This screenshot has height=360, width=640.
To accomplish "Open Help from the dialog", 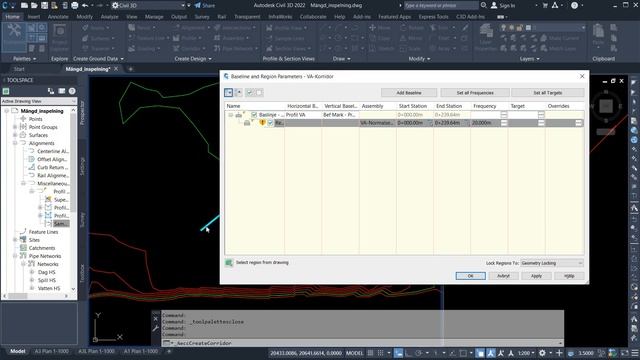I will [569, 276].
